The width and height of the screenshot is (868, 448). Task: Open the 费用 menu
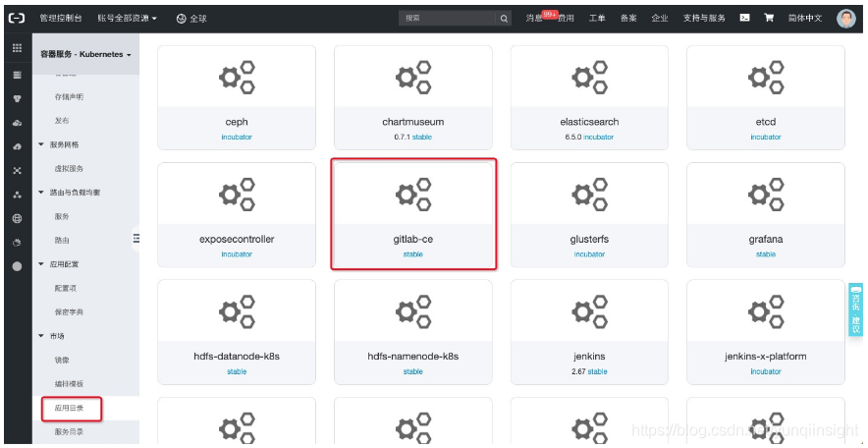(566, 19)
